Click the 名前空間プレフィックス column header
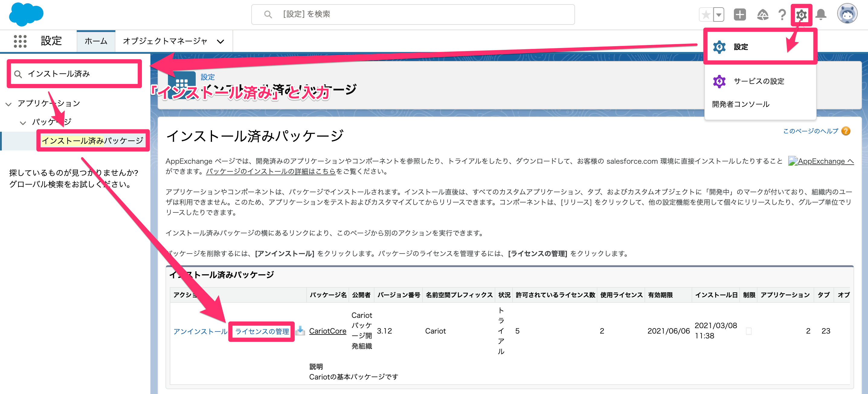Viewport: 868px width, 394px height. point(459,295)
